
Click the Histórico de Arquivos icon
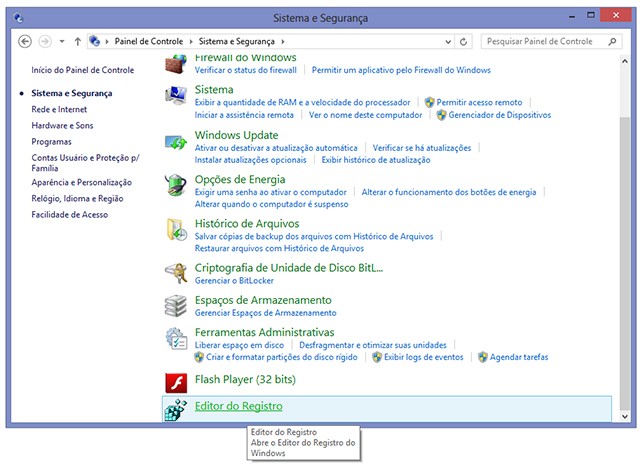tap(176, 230)
